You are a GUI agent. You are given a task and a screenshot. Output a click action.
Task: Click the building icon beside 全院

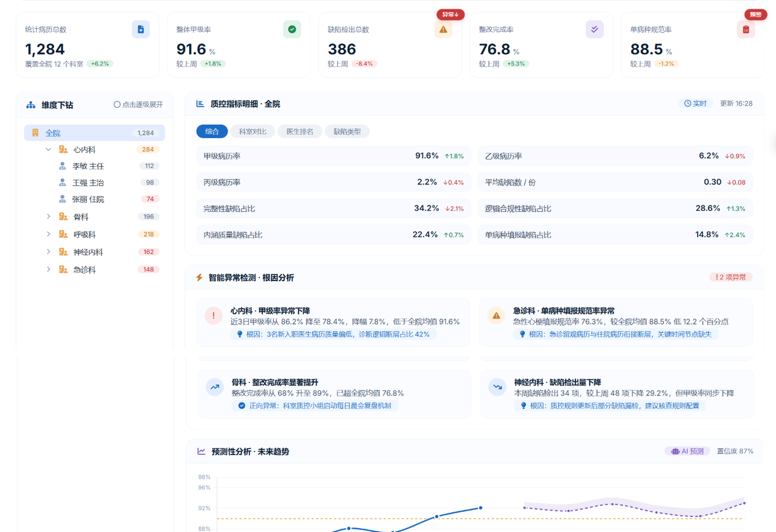(35, 133)
